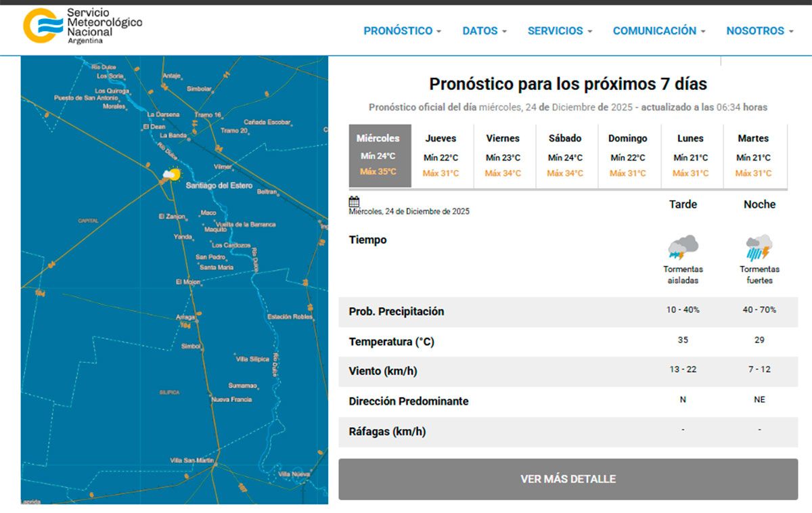Click the Noche strong storms weather icon
This screenshot has height=513, width=812.
pyautogui.click(x=759, y=248)
